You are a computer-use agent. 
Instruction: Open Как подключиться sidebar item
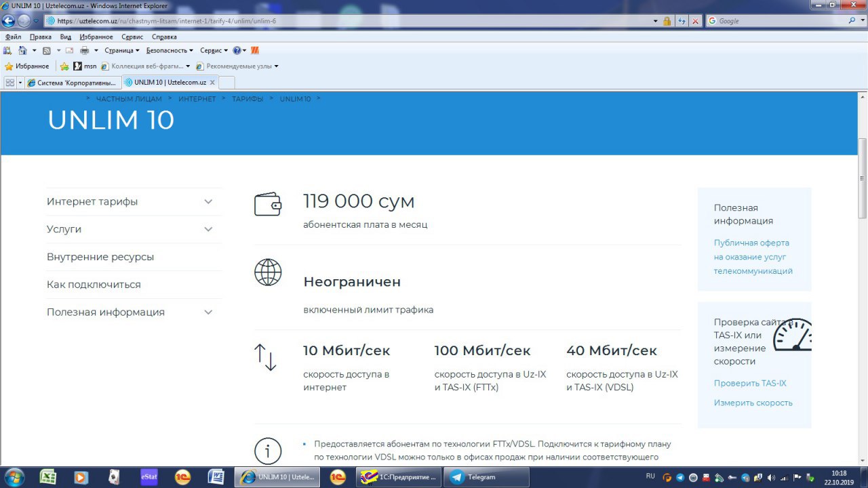94,285
